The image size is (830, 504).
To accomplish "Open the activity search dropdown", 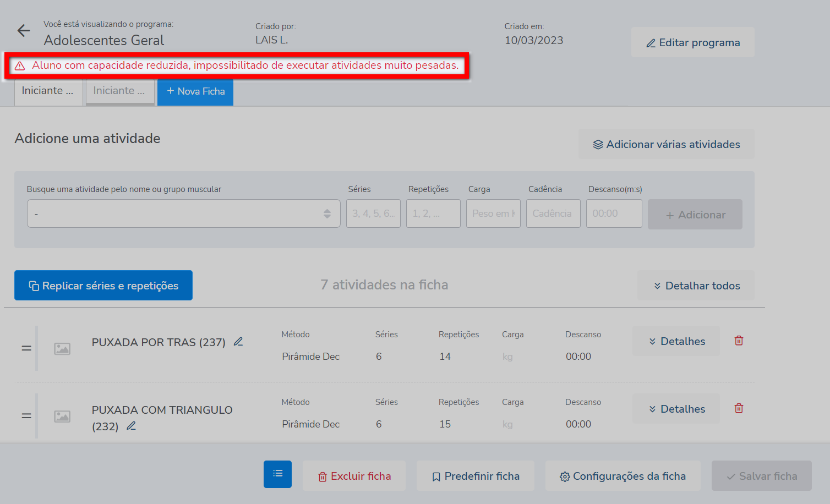I will 183,213.
